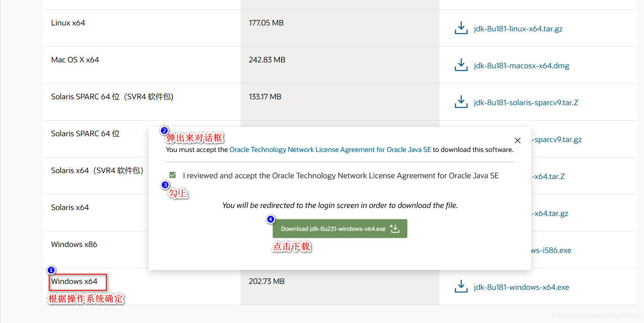
Task: Click the Linux x64 row label
Action: point(68,23)
